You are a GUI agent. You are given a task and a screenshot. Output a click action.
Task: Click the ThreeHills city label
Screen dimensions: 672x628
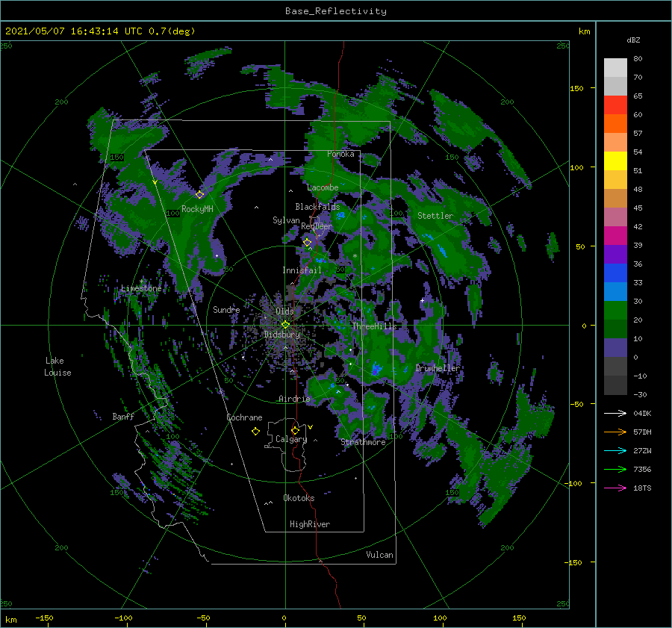375,326
